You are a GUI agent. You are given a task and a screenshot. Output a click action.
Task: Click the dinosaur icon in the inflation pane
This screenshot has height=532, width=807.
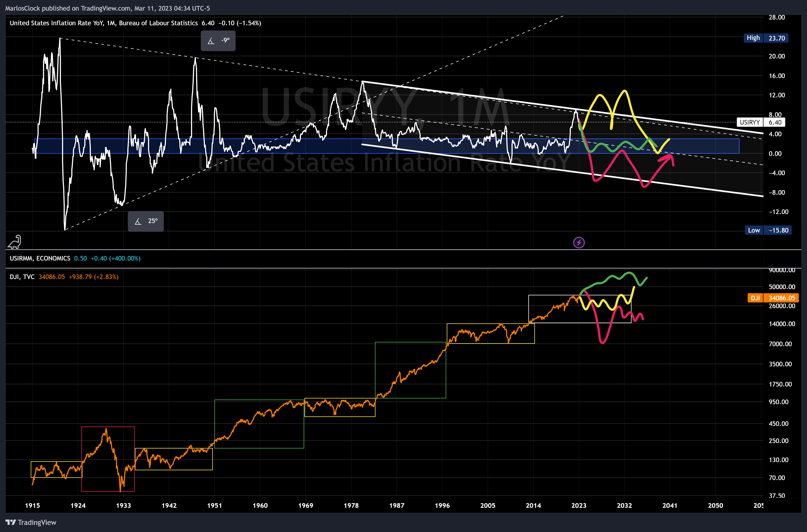pos(15,242)
